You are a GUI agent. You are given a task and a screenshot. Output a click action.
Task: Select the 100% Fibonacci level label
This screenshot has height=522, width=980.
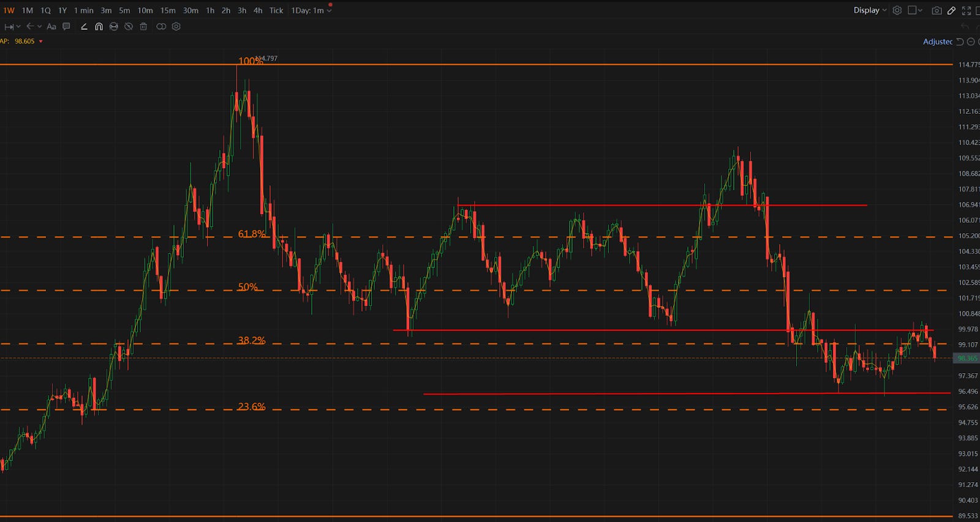coord(251,61)
